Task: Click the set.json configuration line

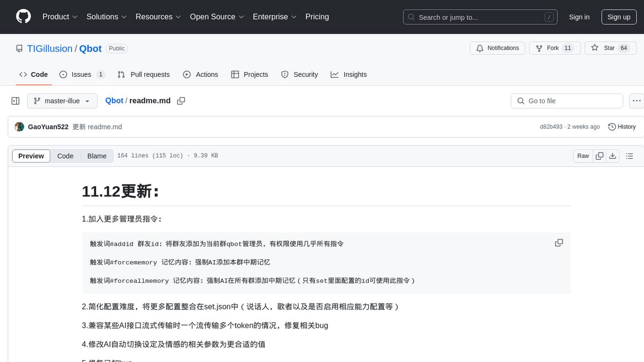Action: 241,307
